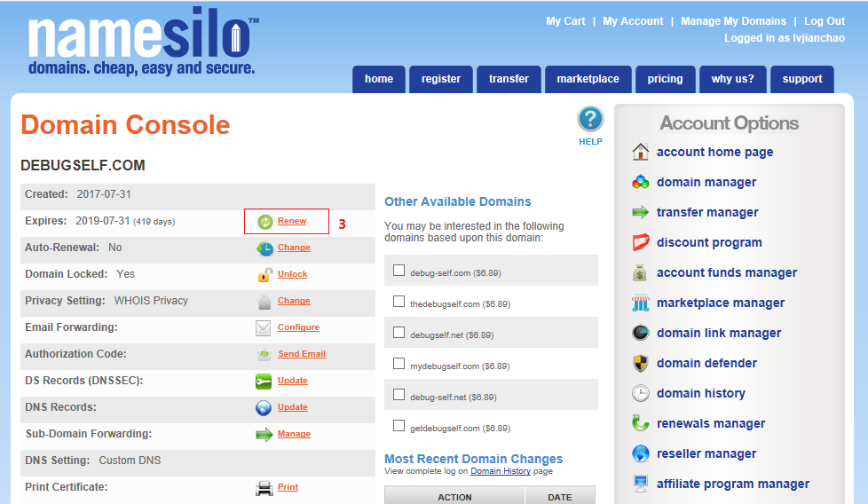Click the Send Email link
Viewport: 868px width, 504px height.
pos(302,353)
